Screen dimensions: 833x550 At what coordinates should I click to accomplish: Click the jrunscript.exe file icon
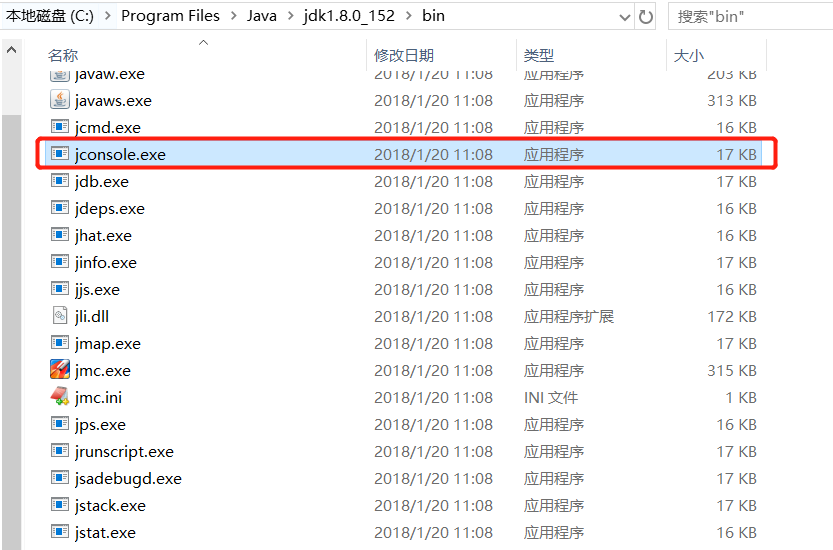[x=60, y=451]
